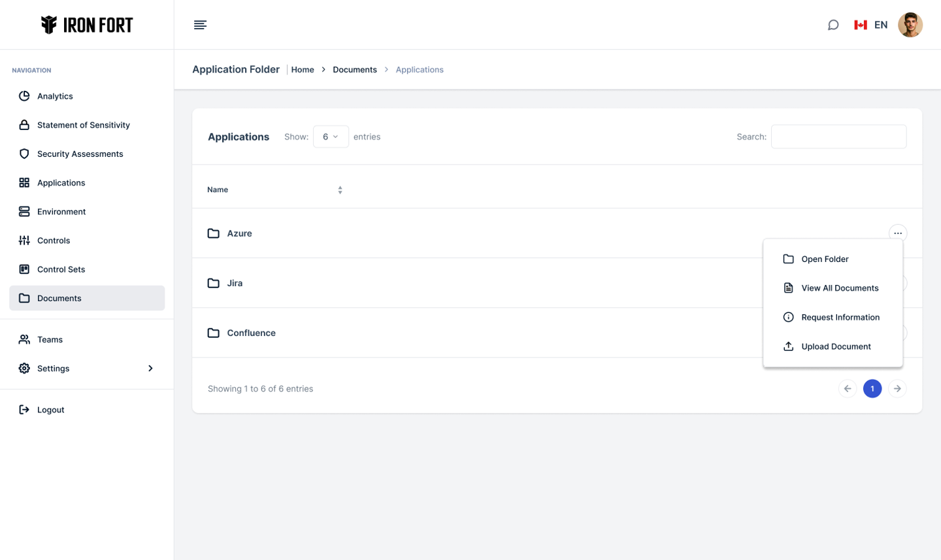Navigate to Controls in the sidebar
The width and height of the screenshot is (941, 560).
pyautogui.click(x=54, y=240)
